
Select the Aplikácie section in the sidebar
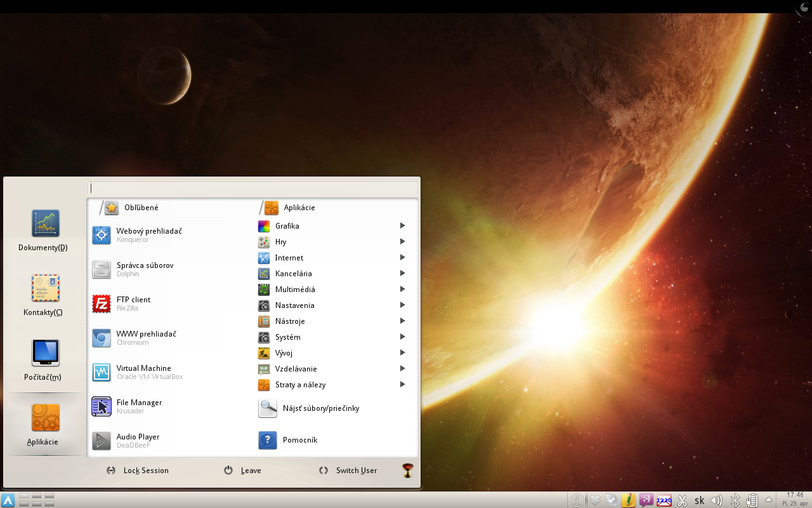[45, 425]
